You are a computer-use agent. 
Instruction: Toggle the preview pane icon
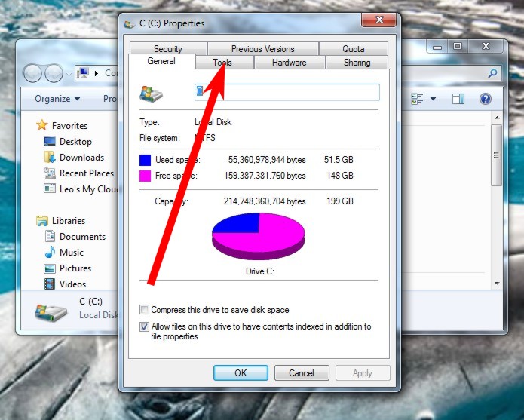click(458, 99)
